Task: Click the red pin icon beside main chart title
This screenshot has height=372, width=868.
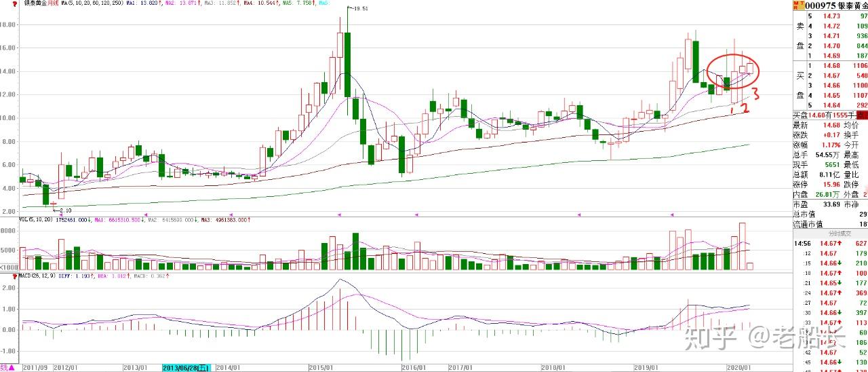Action: tap(14, 3)
